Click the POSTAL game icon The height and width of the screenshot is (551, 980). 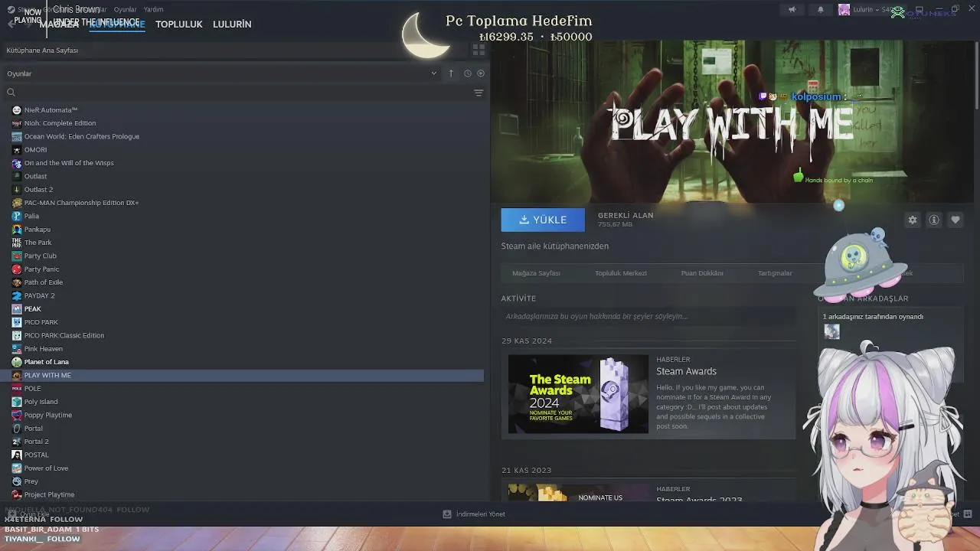[x=17, y=455]
